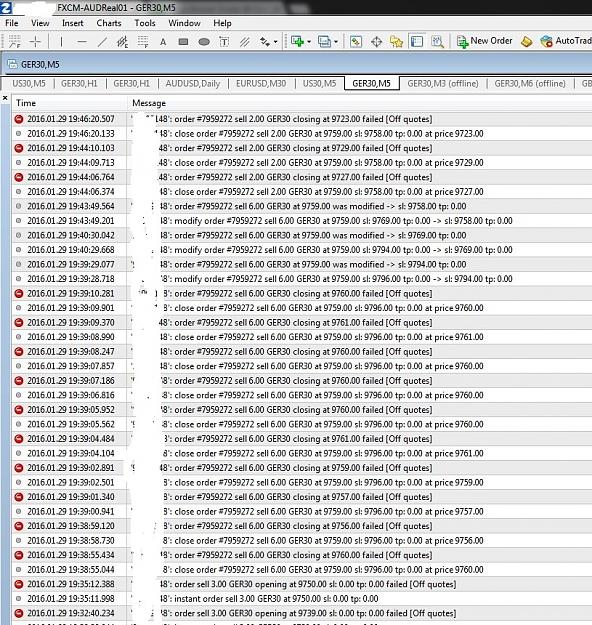Select the log row at 2016.01.29 19:39:02.891
The height and width of the screenshot is (625, 592).
pos(302,468)
